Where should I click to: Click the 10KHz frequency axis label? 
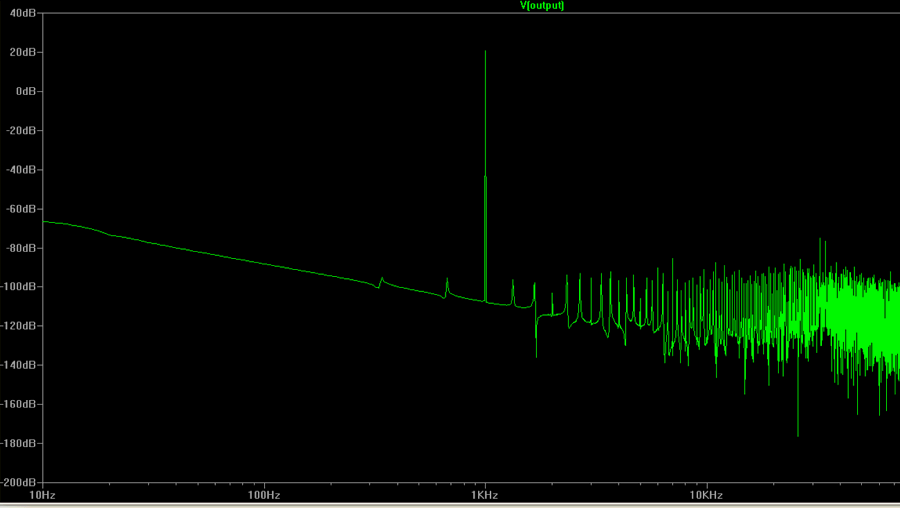pos(706,495)
